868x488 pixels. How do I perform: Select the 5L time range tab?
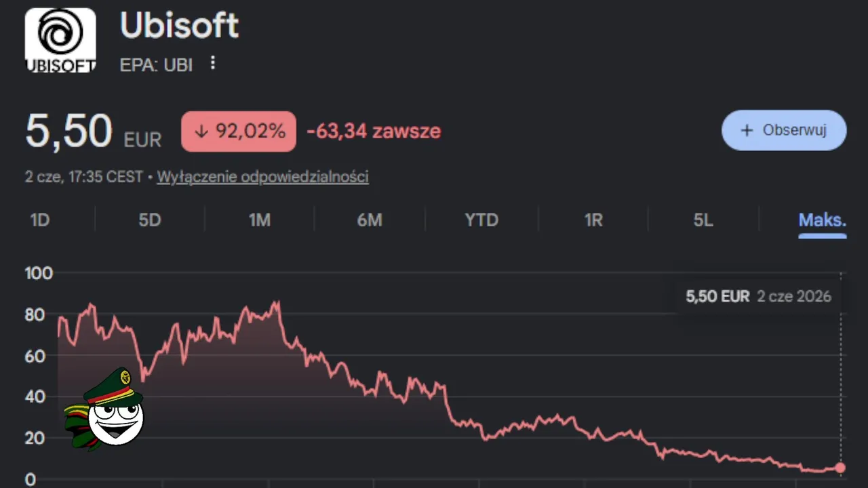click(703, 220)
